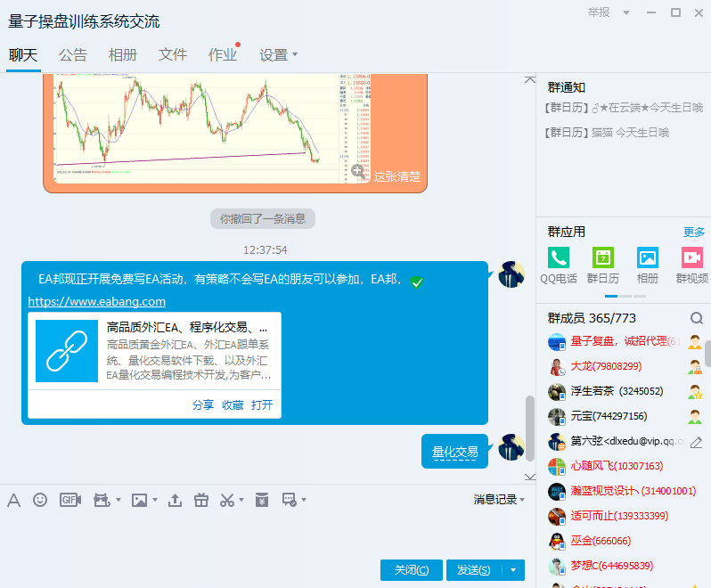Open the font formatting (A) tool
711x588 pixels.
click(x=13, y=501)
